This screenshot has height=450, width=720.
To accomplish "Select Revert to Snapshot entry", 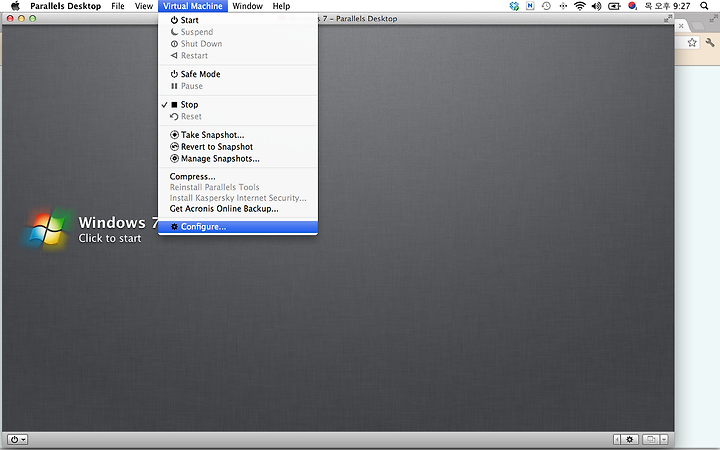I will tap(237, 147).
